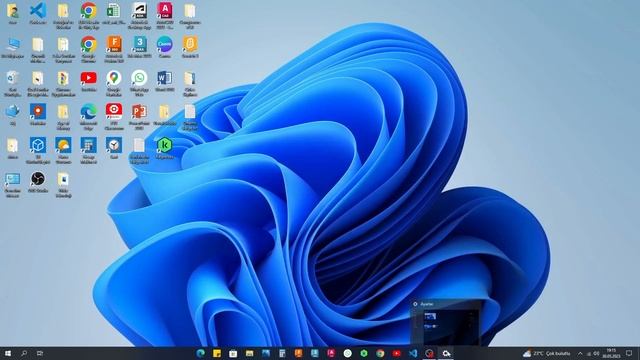The height and width of the screenshot is (360, 640).
Task: Open the Control Panel desktop shortcut
Action: (12, 184)
